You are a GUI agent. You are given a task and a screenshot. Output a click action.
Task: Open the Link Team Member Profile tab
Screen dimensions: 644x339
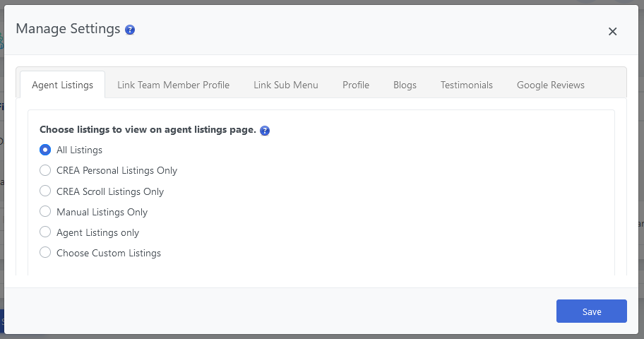click(173, 85)
